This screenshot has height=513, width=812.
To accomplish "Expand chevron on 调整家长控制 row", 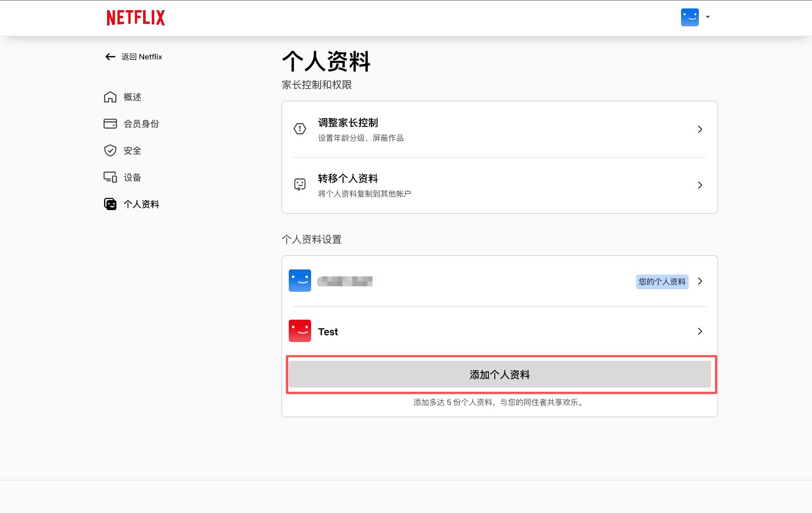I will pyautogui.click(x=700, y=129).
